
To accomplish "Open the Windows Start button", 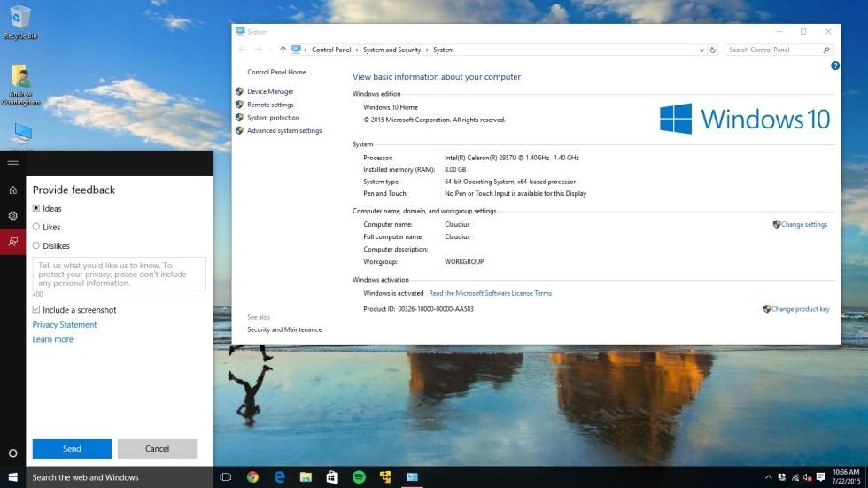I will [x=12, y=477].
